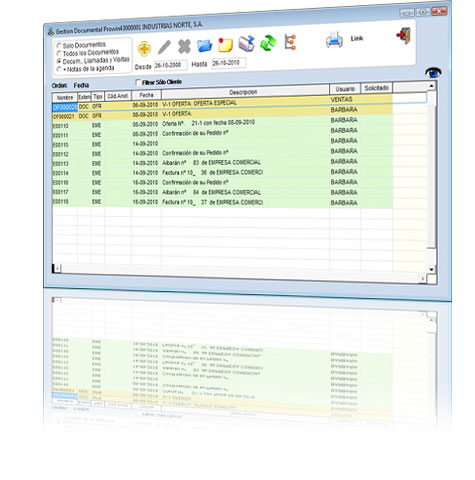
Task: Click the Link button
Action: click(356, 39)
